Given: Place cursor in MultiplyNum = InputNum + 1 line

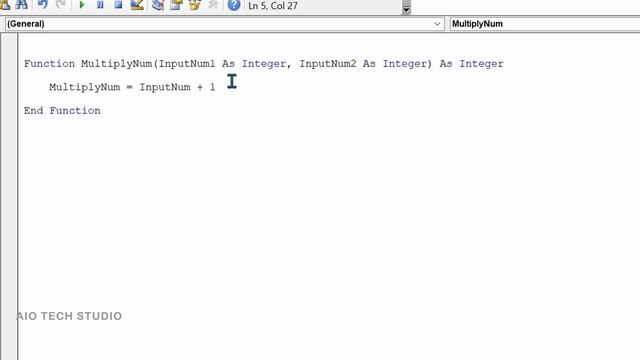Looking at the screenshot, I should point(132,87).
